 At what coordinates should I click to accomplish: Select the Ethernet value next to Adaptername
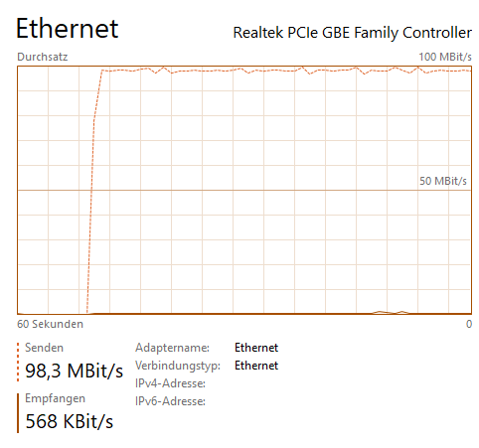(x=256, y=348)
